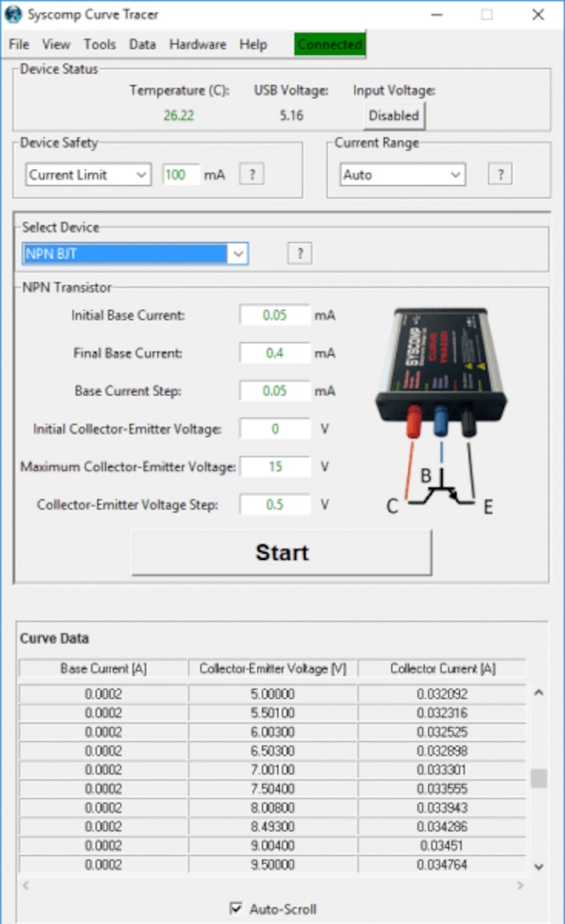Click the Base Current Step field
This screenshot has height=924, width=565.
(275, 390)
